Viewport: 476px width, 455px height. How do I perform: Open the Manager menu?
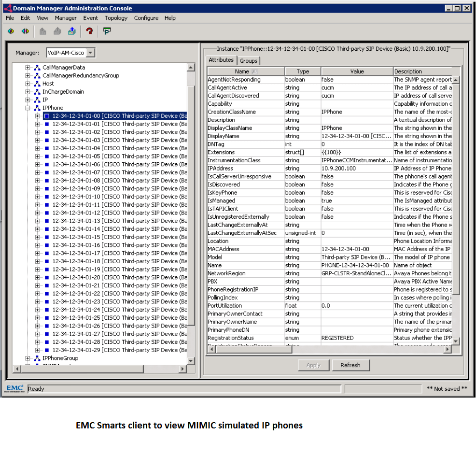pos(66,18)
